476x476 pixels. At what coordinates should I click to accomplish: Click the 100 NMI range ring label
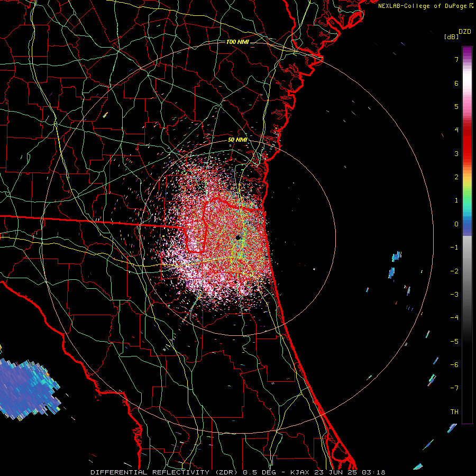(x=237, y=42)
